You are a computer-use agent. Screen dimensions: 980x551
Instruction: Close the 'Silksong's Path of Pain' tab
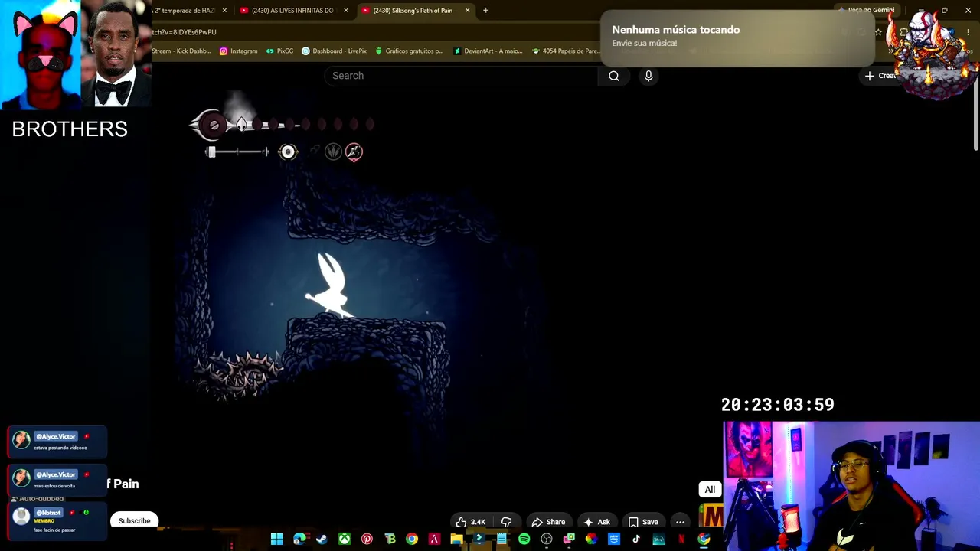[467, 11]
